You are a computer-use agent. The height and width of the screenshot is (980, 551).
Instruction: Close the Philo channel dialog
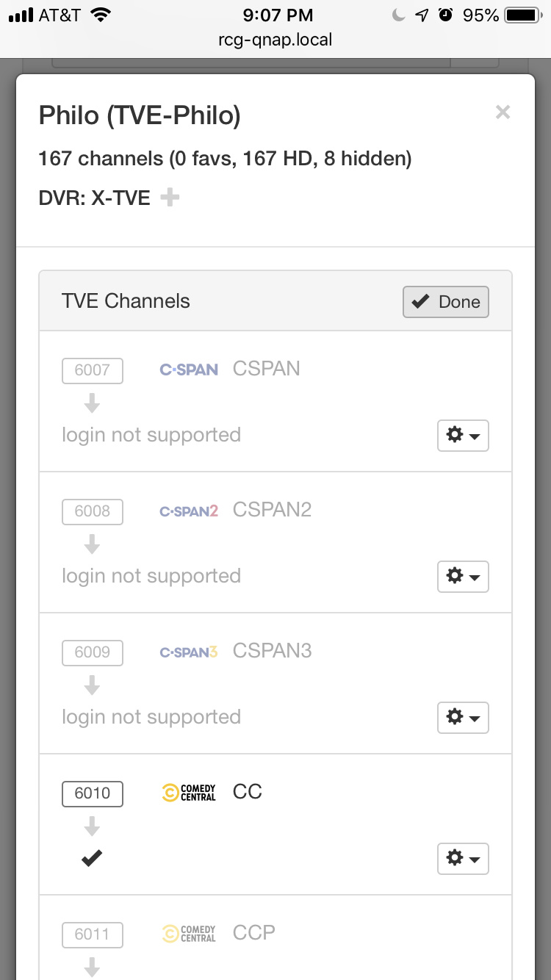tap(503, 112)
